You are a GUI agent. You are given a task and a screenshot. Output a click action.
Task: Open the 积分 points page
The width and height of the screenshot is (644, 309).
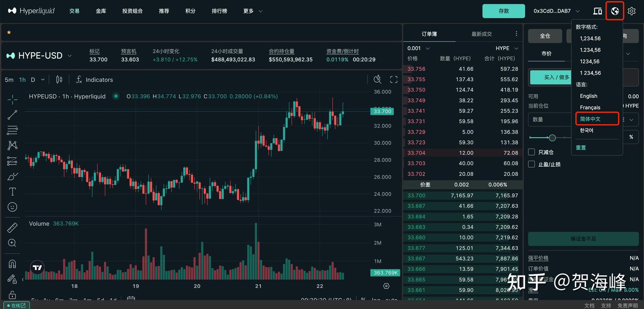point(191,11)
